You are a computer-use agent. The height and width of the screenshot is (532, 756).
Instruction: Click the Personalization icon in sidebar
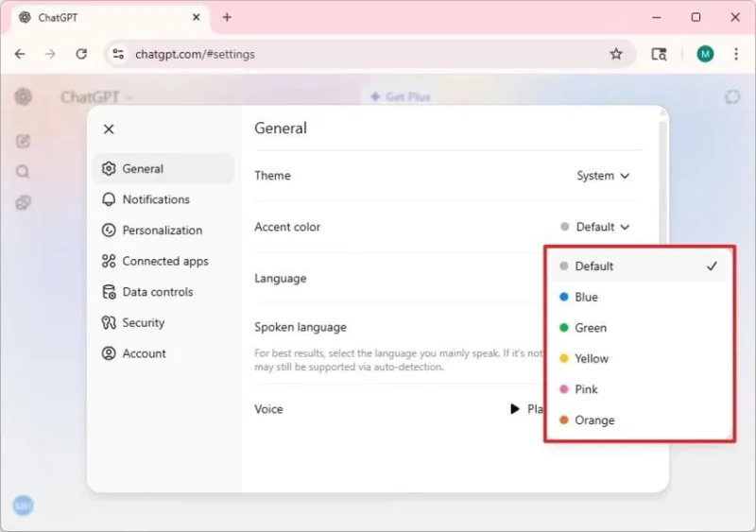point(109,231)
